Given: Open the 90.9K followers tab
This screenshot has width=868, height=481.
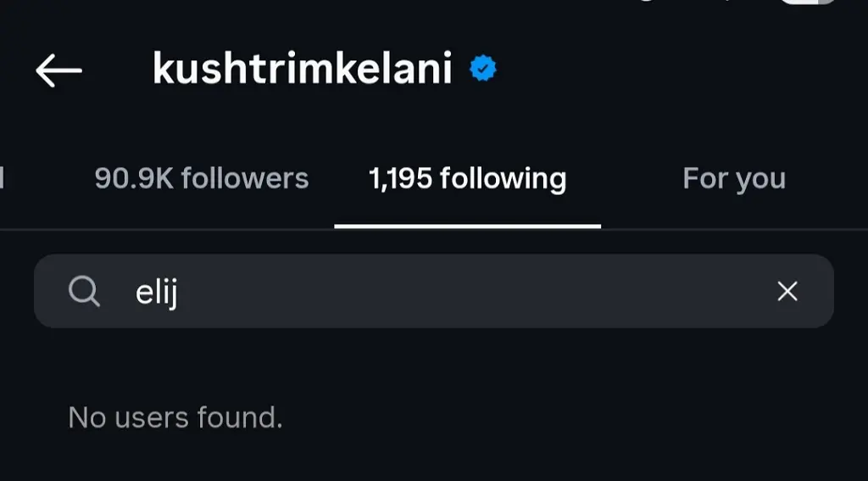Looking at the screenshot, I should (x=202, y=178).
